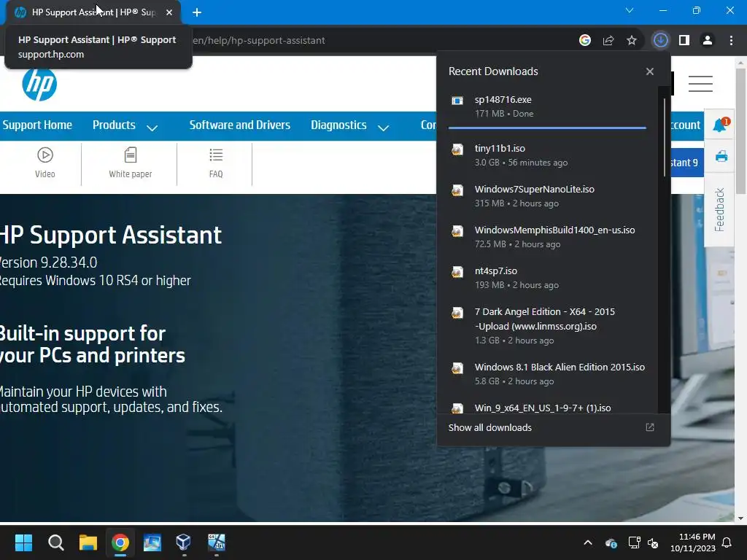Click Chrome icon in taskbar
Screen dimensions: 747x560
[120, 542]
